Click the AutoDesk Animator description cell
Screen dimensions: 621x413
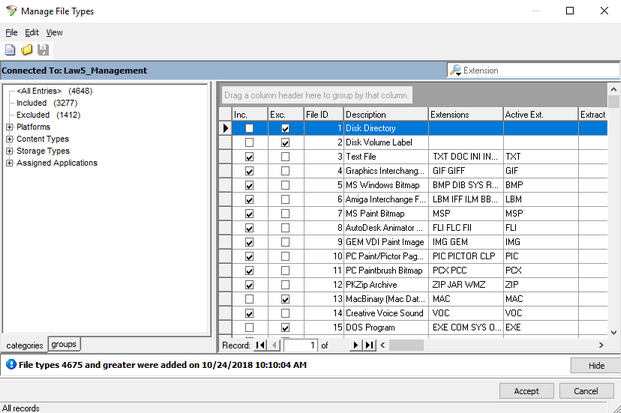point(386,228)
